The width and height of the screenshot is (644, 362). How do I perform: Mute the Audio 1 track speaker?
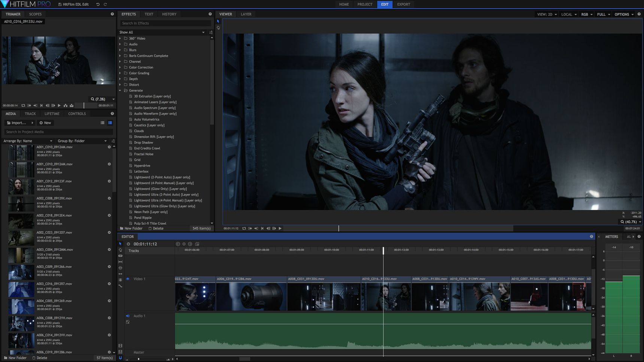click(x=128, y=316)
